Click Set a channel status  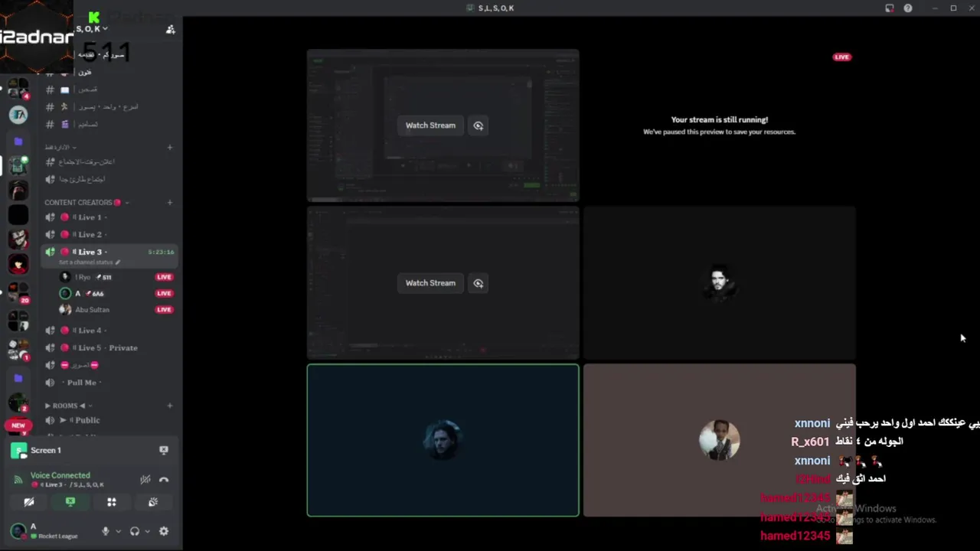click(89, 262)
